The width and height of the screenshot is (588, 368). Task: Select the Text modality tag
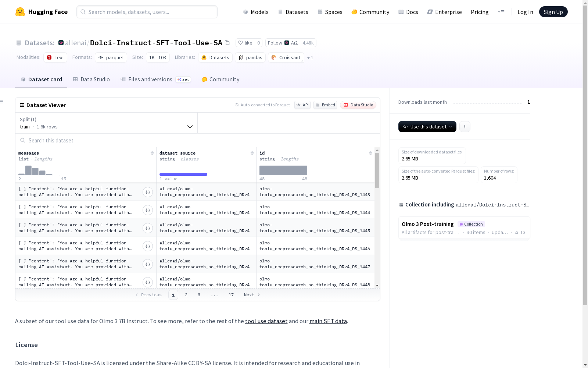[x=55, y=57]
